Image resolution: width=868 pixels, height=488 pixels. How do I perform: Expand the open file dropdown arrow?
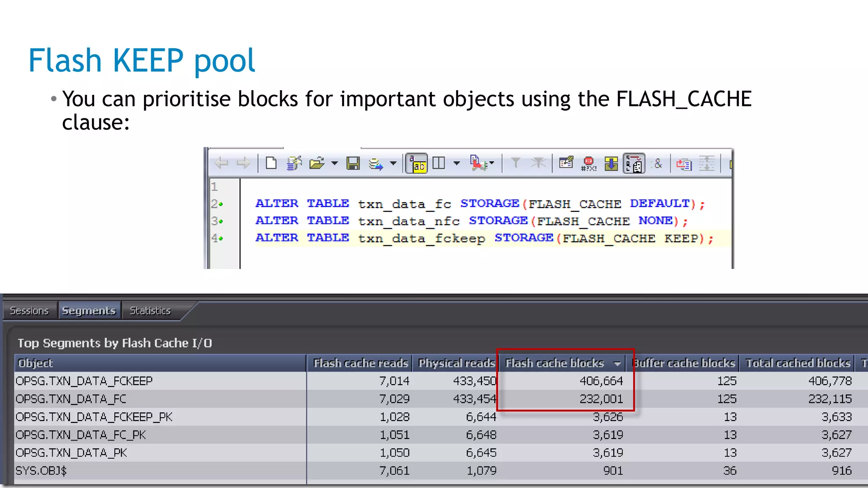(334, 163)
